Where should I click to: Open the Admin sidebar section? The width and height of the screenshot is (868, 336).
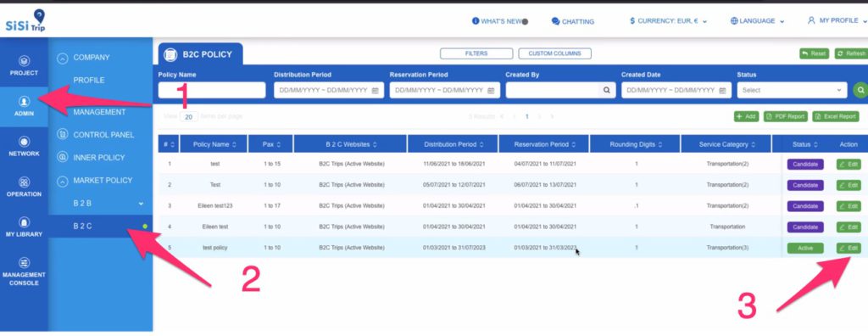(24, 106)
